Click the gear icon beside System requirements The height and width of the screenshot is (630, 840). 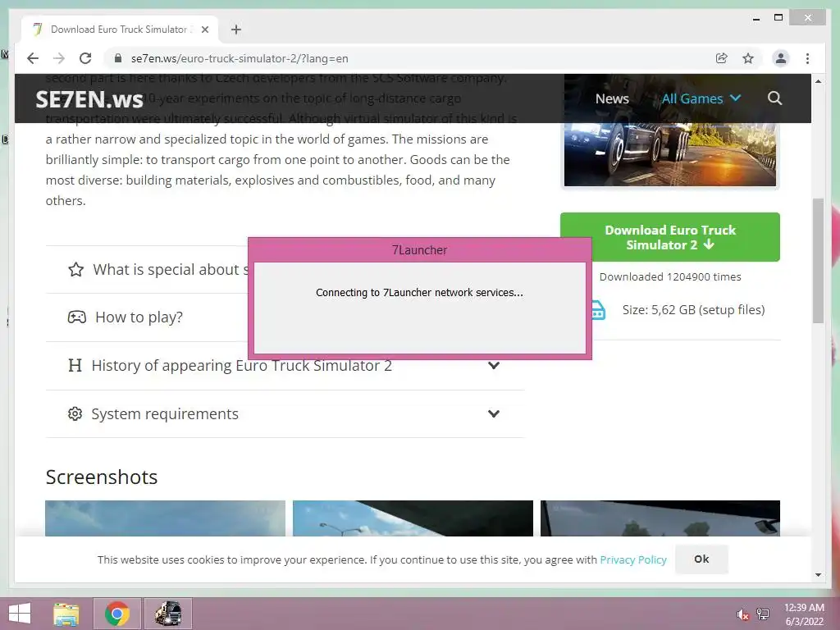75,413
